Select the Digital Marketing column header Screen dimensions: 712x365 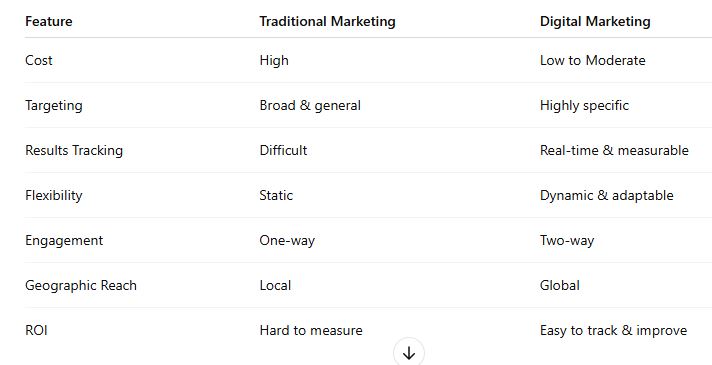click(595, 21)
